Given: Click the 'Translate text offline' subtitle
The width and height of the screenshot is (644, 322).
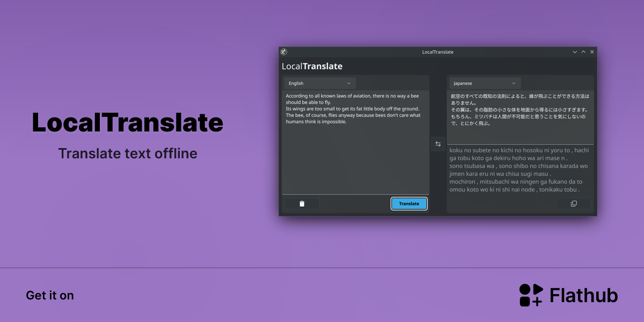Looking at the screenshot, I should (128, 153).
